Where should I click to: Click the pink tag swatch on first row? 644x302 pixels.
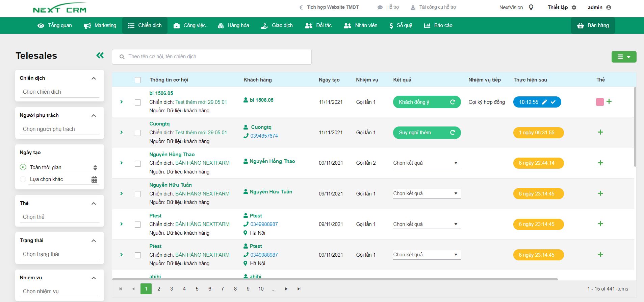coord(600,102)
